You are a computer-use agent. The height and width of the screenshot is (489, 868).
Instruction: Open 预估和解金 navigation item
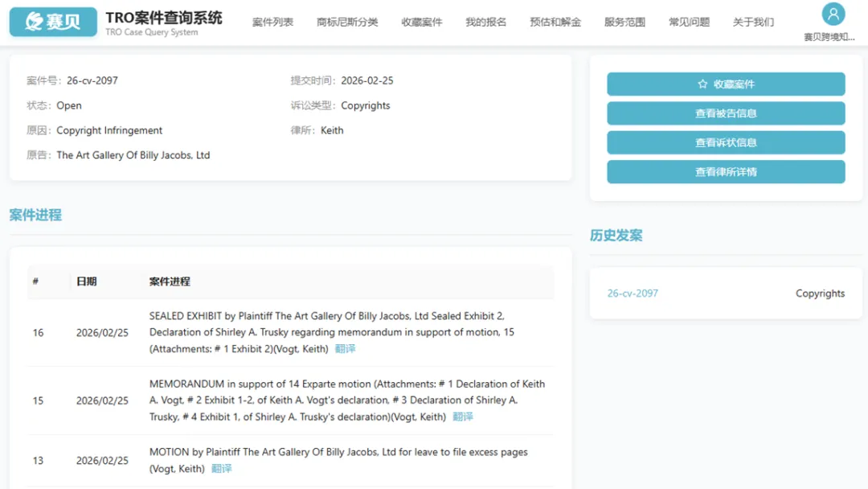pos(555,23)
